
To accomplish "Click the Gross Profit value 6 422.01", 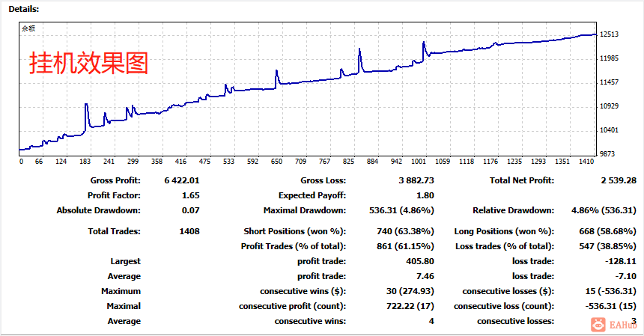I will click(182, 180).
